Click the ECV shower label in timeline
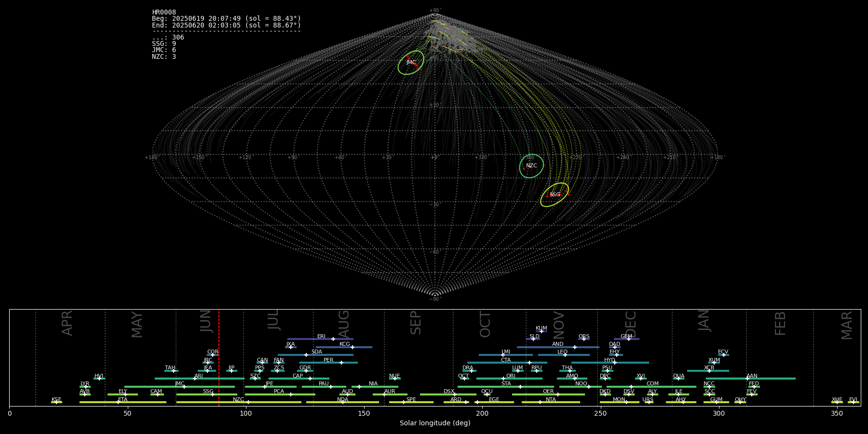 pos(723,352)
